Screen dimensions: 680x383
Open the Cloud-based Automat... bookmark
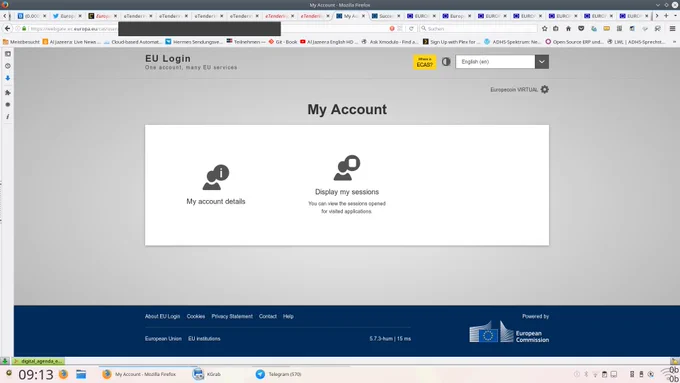point(132,42)
